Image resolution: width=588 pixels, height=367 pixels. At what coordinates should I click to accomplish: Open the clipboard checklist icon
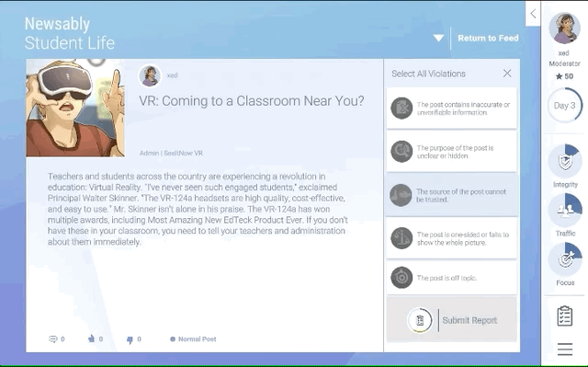565,316
